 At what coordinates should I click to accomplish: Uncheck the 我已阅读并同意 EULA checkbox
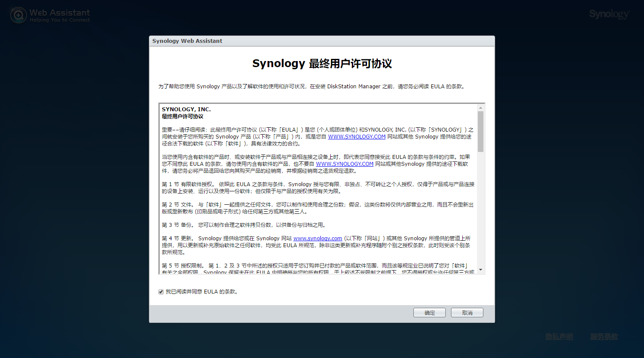click(161, 292)
